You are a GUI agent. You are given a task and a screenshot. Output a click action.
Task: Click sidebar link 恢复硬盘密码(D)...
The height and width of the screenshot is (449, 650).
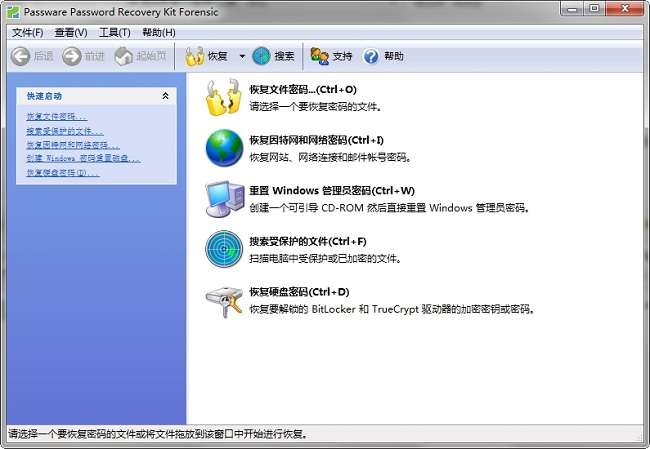63,172
